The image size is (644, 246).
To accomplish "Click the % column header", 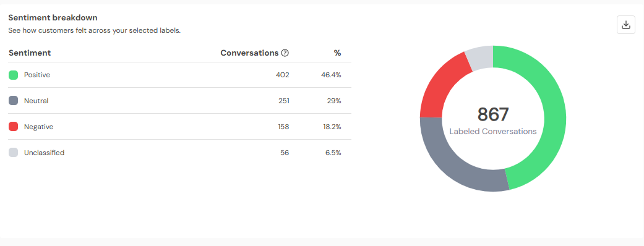I will 338,53.
